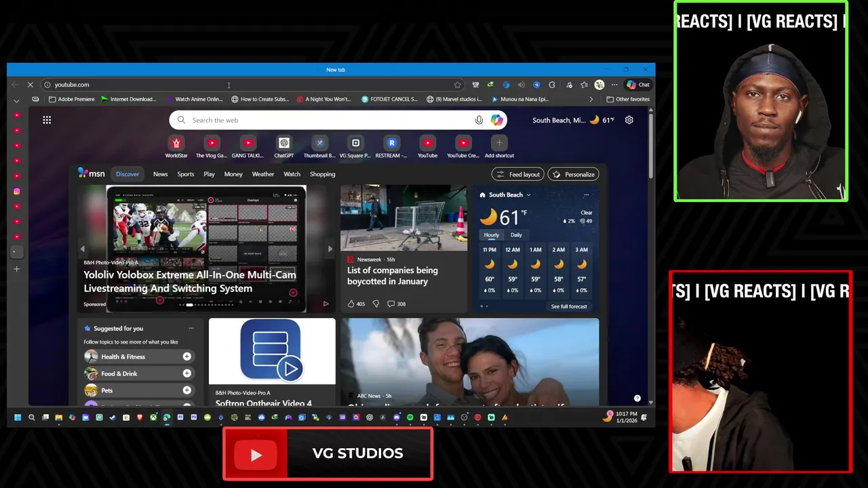Open the RESTREAM shortcut
Image resolution: width=868 pixels, height=488 pixels.
pos(391,146)
